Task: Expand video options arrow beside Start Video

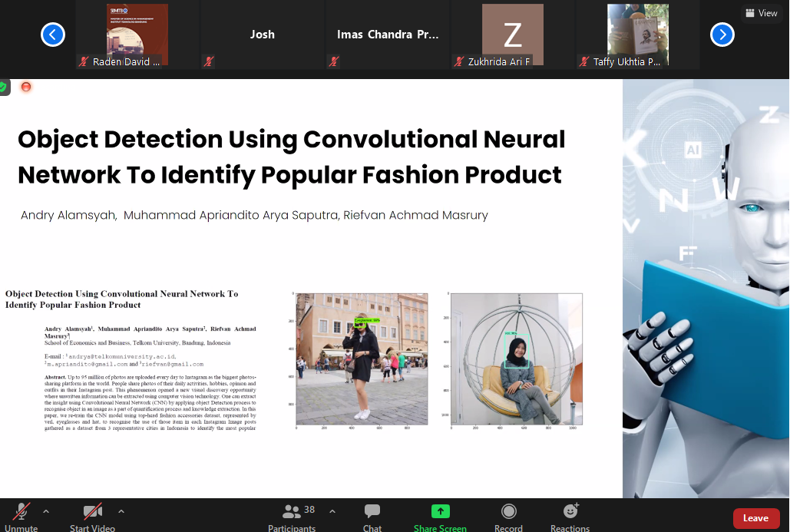Action: pos(121,511)
